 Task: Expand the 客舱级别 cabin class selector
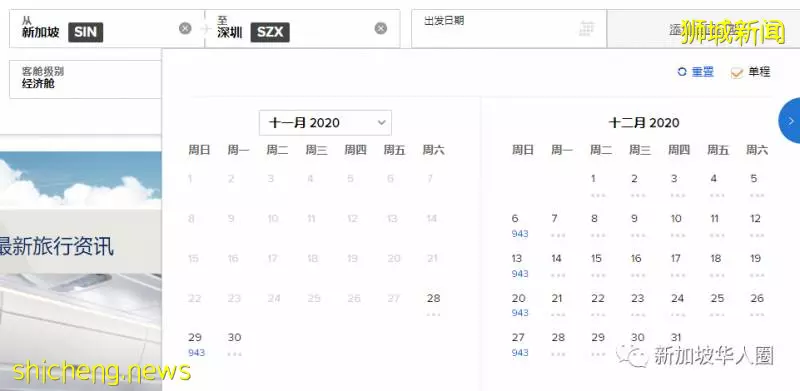click(x=85, y=79)
